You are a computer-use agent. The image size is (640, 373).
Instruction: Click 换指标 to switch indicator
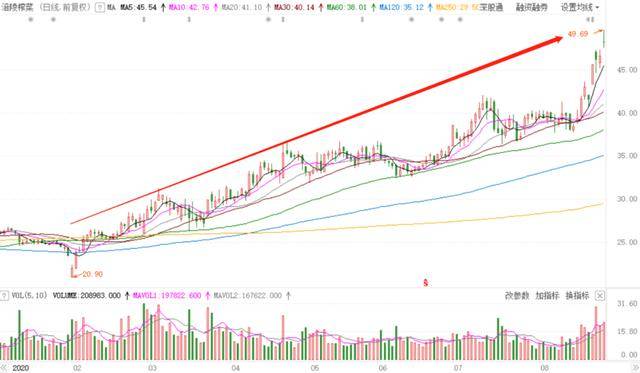click(x=577, y=295)
